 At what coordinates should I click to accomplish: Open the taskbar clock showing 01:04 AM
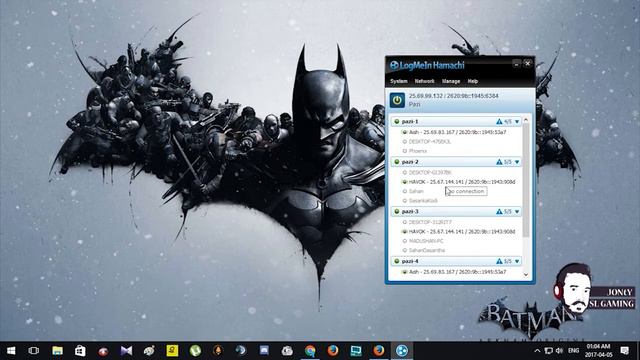tap(598, 351)
